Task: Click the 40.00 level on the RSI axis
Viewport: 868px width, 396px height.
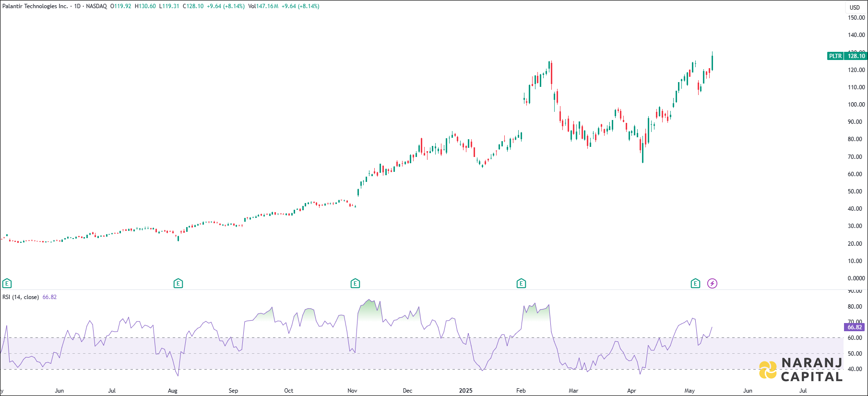Action: coord(855,369)
